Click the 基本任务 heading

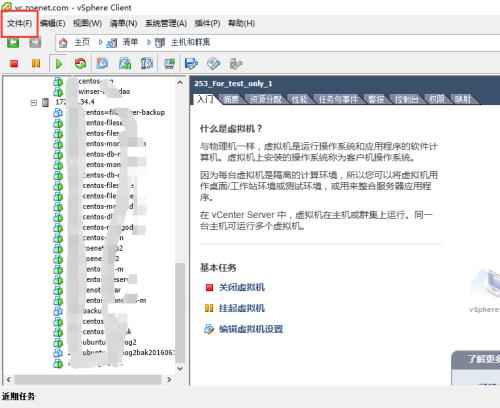(x=218, y=268)
